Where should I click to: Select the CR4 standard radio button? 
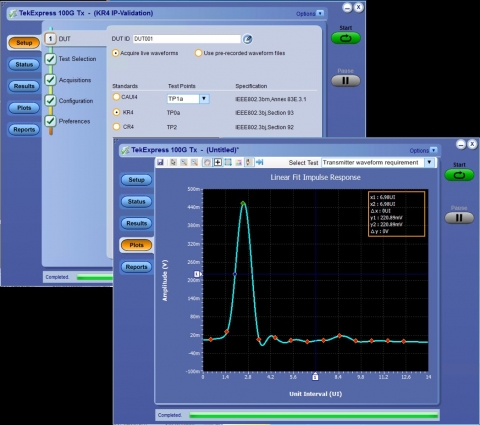(x=116, y=127)
